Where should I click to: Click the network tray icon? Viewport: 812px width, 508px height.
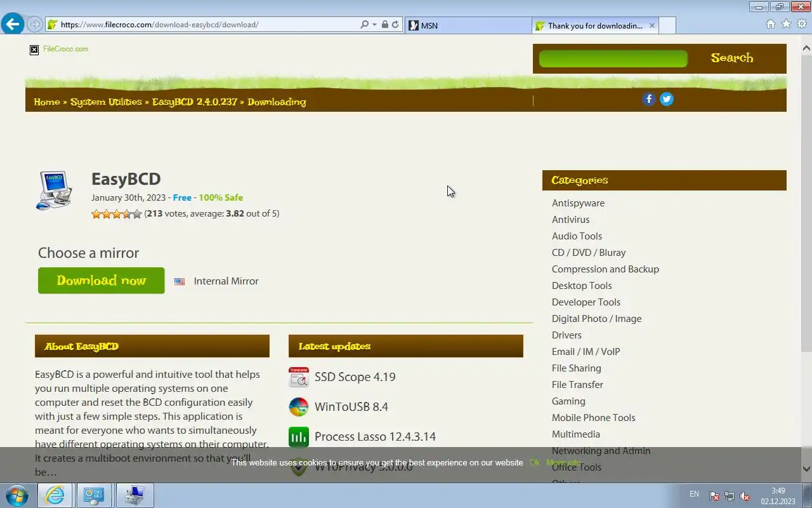(730, 496)
